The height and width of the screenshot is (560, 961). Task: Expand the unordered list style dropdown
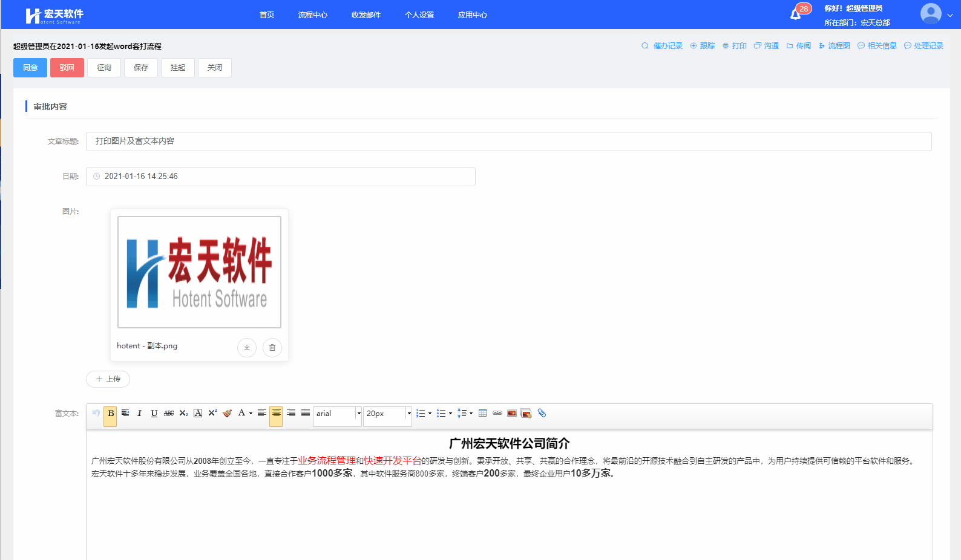(x=450, y=414)
